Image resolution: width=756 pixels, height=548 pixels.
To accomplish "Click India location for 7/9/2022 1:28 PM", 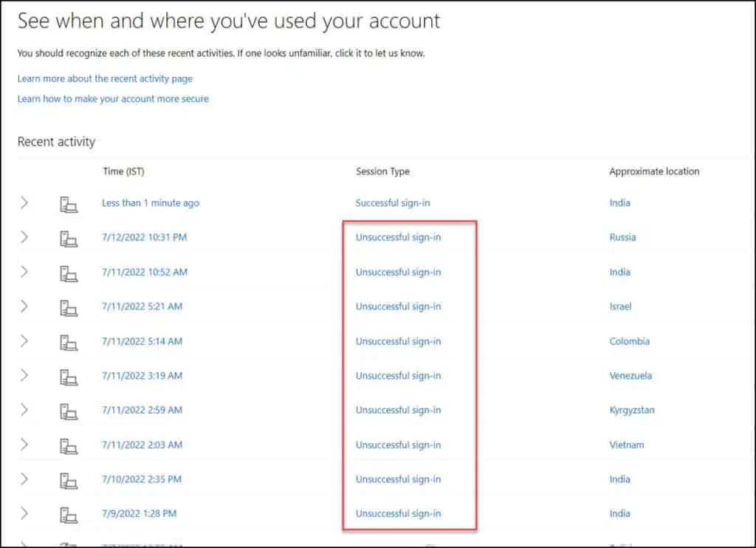I will (619, 514).
